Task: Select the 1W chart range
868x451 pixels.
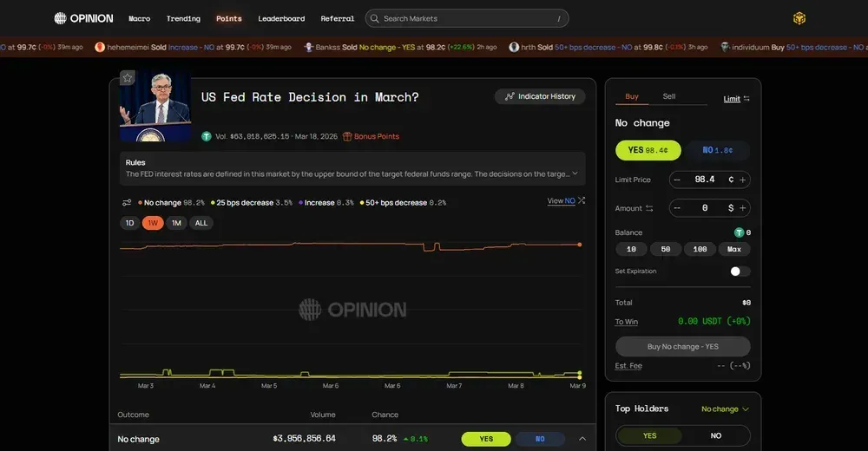Action: [x=153, y=223]
